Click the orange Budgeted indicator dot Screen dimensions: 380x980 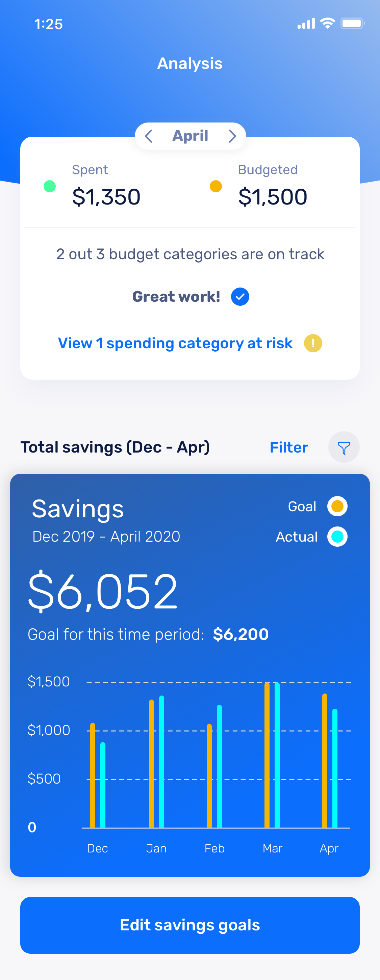[x=216, y=186]
